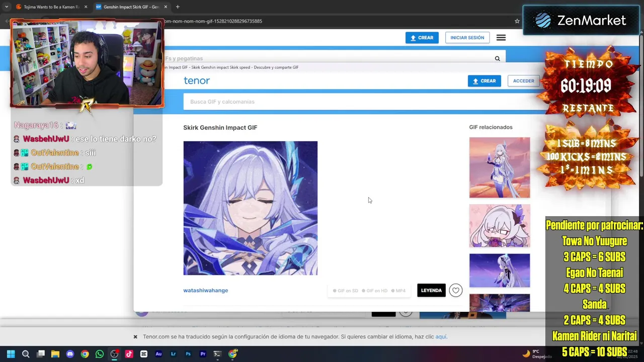Viewport: 644px width, 362px height.
Task: Select the GIF en HD option
Action: 375,291
